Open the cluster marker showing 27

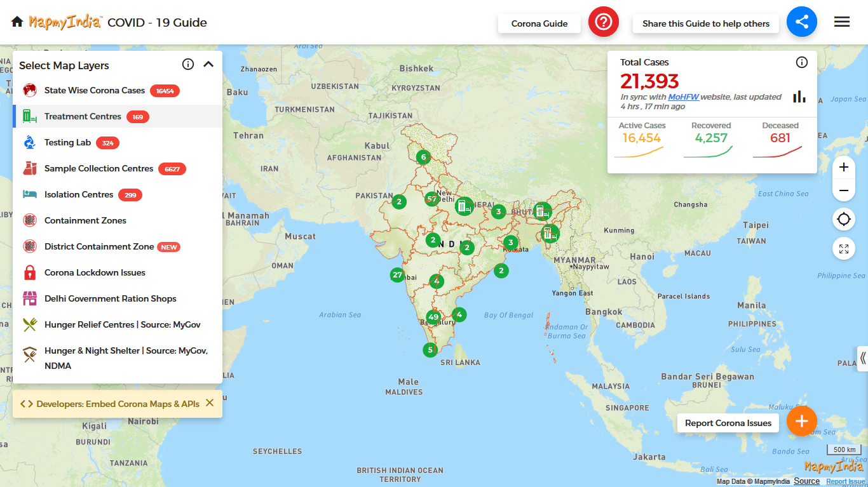point(398,275)
